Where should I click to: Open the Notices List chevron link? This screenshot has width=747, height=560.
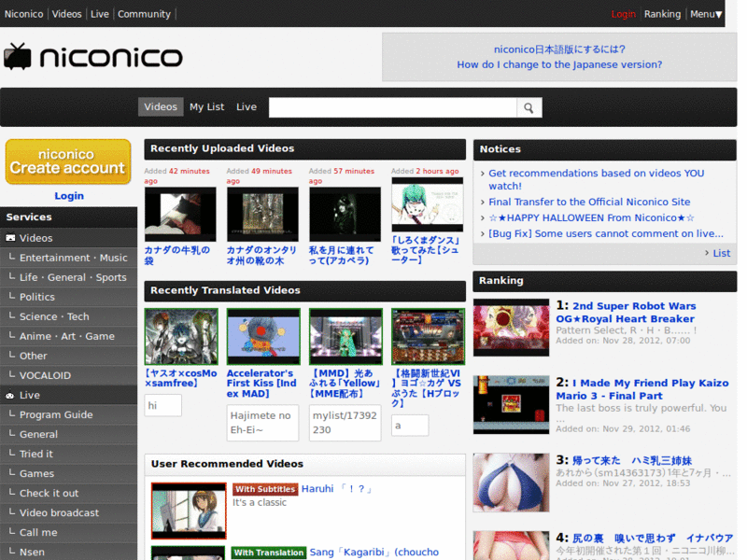(x=717, y=253)
